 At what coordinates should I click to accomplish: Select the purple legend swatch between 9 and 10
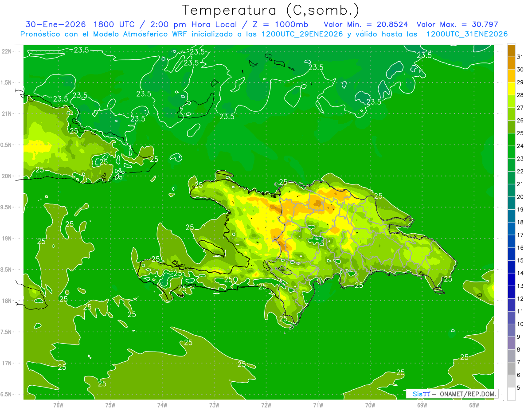pos(511,330)
